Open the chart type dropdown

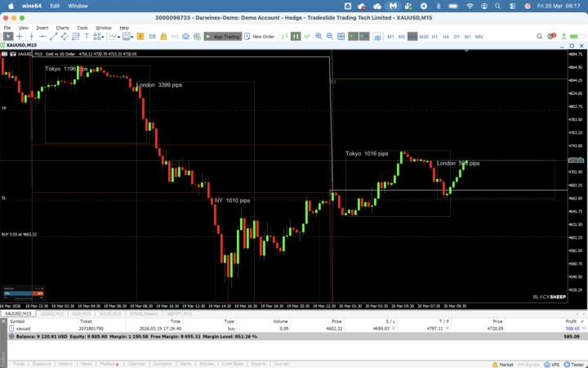(114, 37)
